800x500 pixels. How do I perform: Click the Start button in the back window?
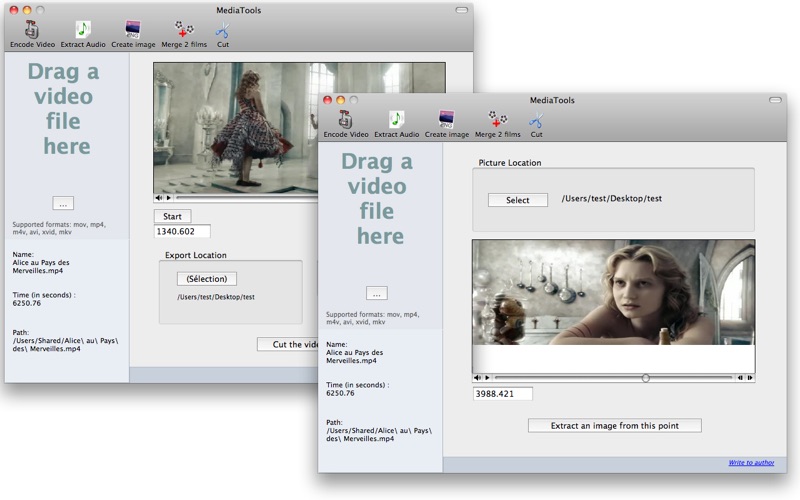coord(172,216)
